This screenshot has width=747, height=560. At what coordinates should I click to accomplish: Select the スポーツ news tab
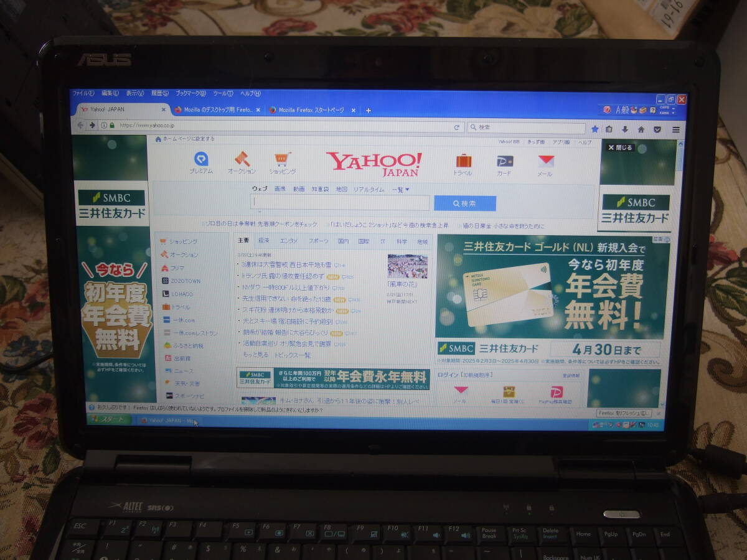318,240
